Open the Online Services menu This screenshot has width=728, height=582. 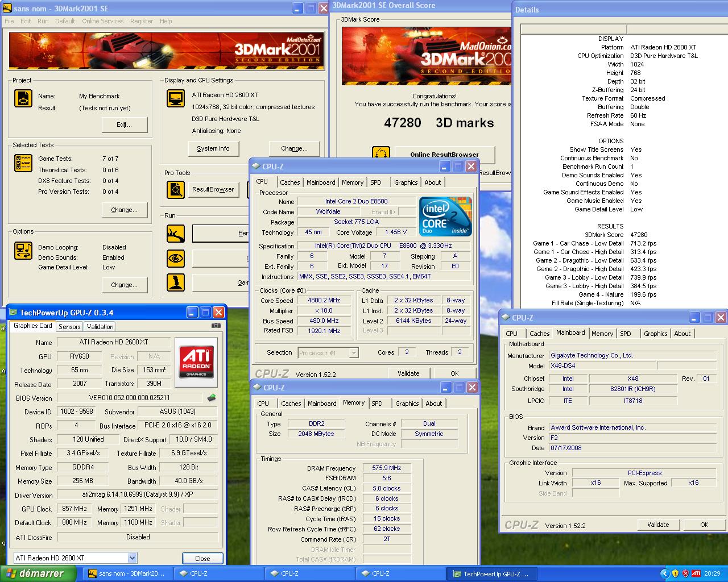[x=102, y=21]
